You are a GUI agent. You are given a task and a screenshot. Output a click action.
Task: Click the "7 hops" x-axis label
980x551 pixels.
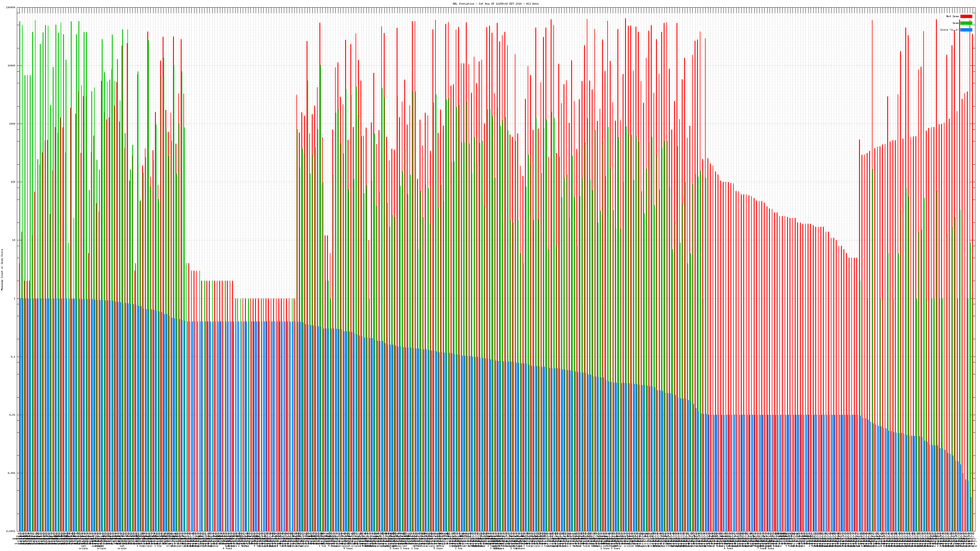coord(761,549)
